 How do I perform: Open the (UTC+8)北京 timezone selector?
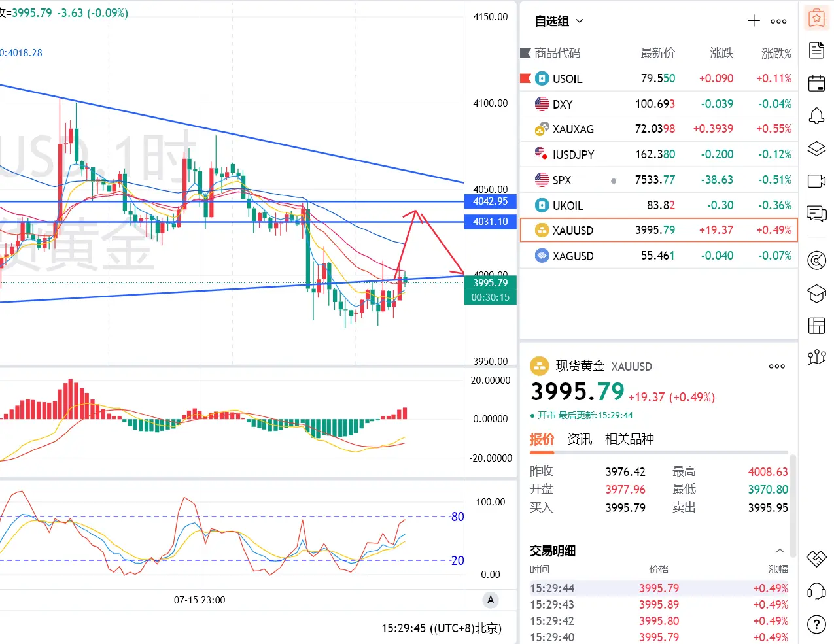pyautogui.click(x=466, y=628)
